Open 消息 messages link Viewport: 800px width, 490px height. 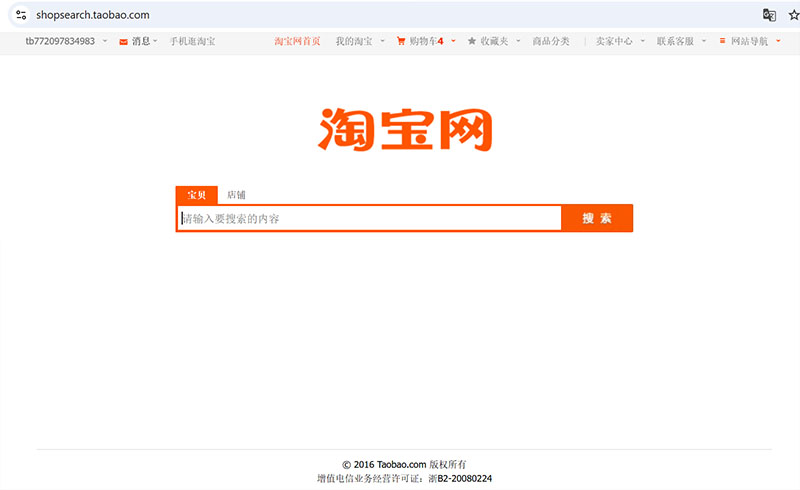(141, 41)
